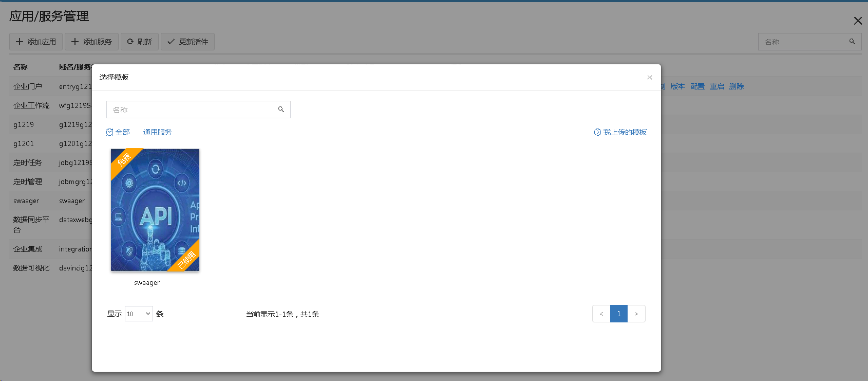
Task: Click the 添加应用 button
Action: click(x=36, y=42)
